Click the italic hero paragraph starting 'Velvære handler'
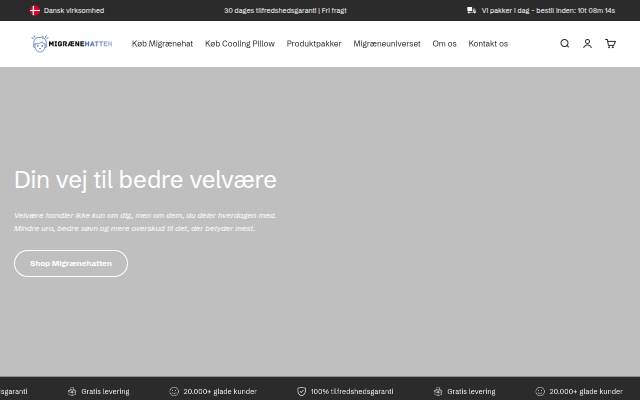The height and width of the screenshot is (400, 640). [x=145, y=222]
